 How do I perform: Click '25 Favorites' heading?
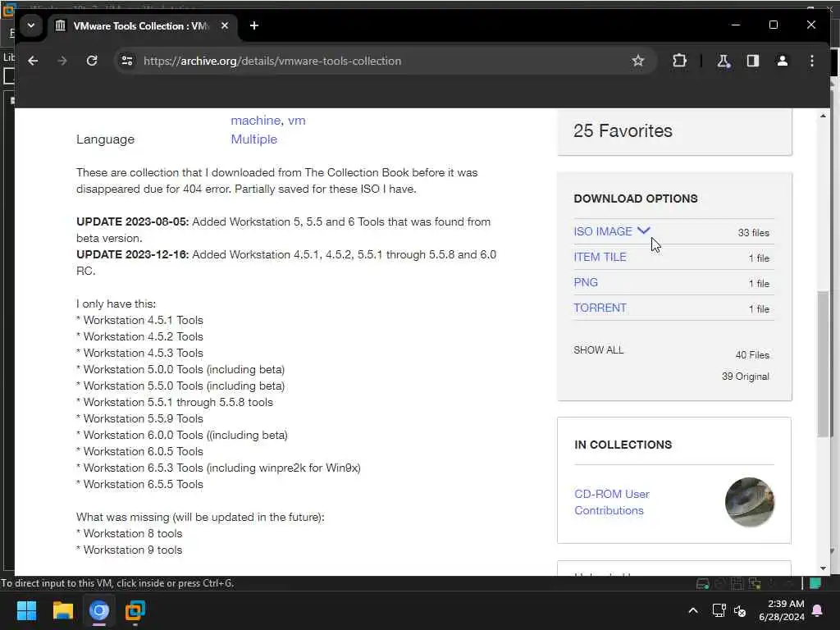pyautogui.click(x=623, y=130)
